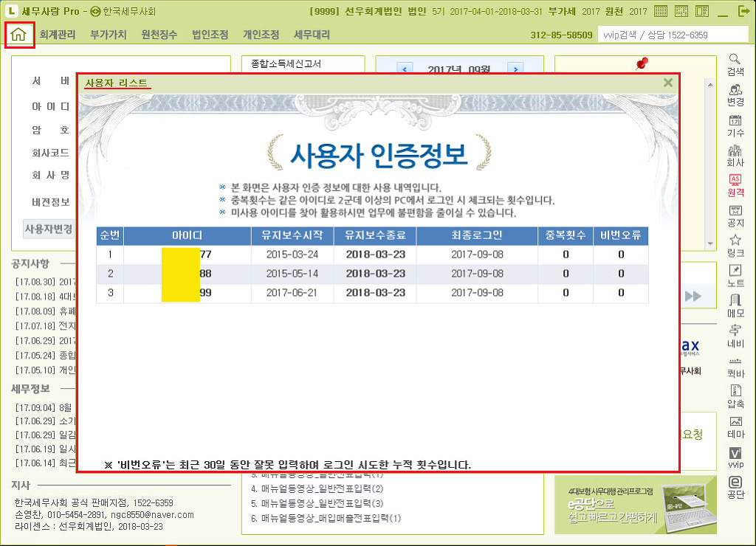Click tax info item dated 17.09.04
756x546 pixels.
coord(44,408)
